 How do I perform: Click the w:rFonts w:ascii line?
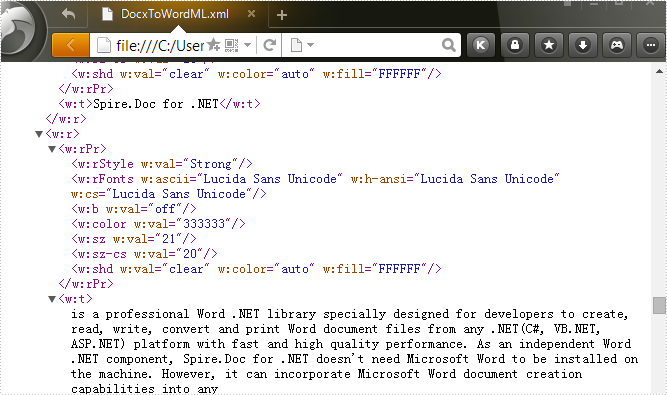[x=315, y=179]
